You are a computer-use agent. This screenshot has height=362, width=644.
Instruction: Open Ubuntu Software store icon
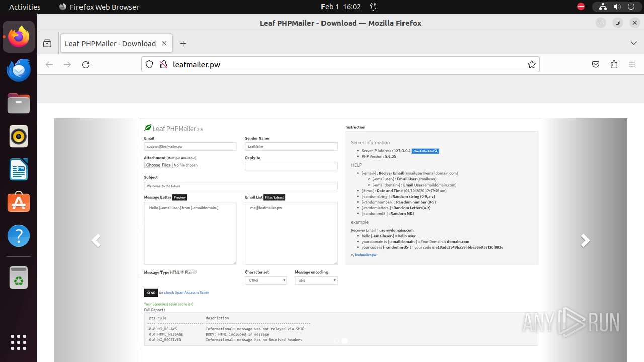click(19, 203)
